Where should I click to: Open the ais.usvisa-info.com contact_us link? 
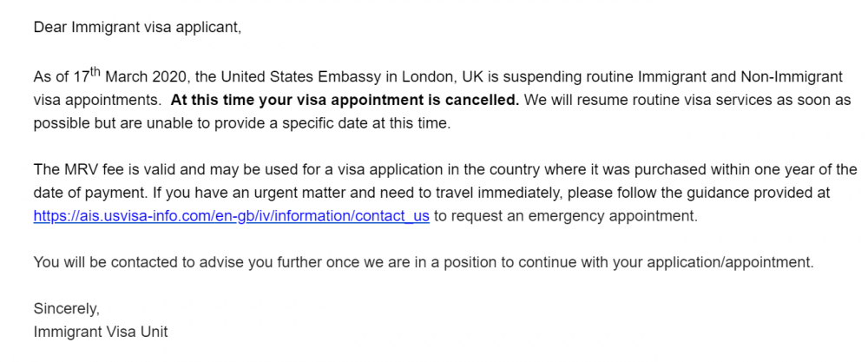tap(232, 215)
